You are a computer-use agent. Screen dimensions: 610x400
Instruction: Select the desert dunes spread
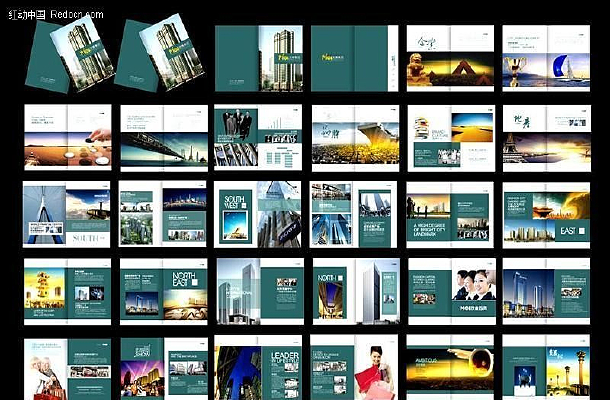point(450,136)
